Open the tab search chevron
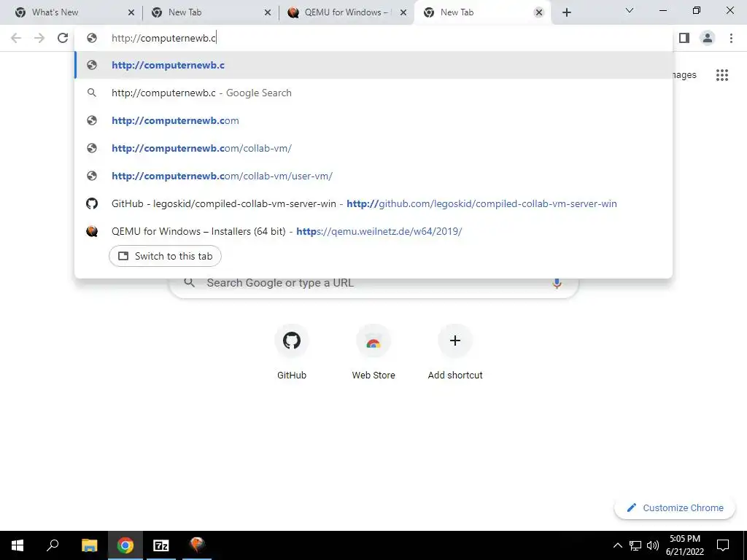This screenshot has width=747, height=560. click(630, 10)
